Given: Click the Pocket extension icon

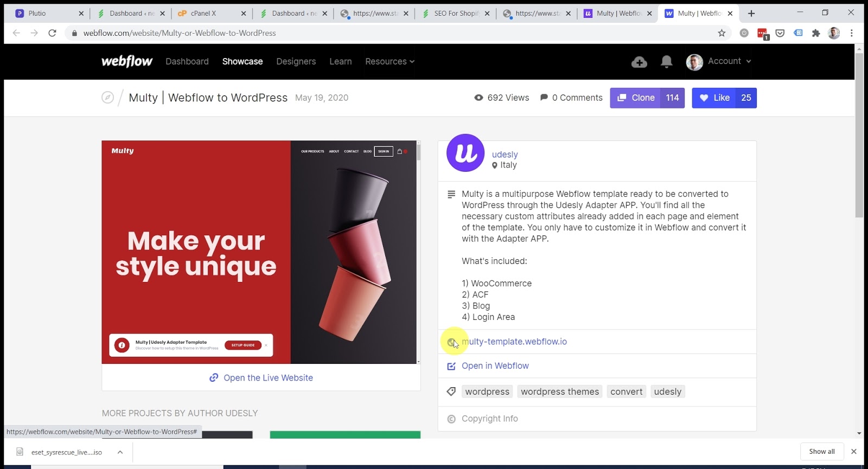Looking at the screenshot, I should [x=780, y=33].
